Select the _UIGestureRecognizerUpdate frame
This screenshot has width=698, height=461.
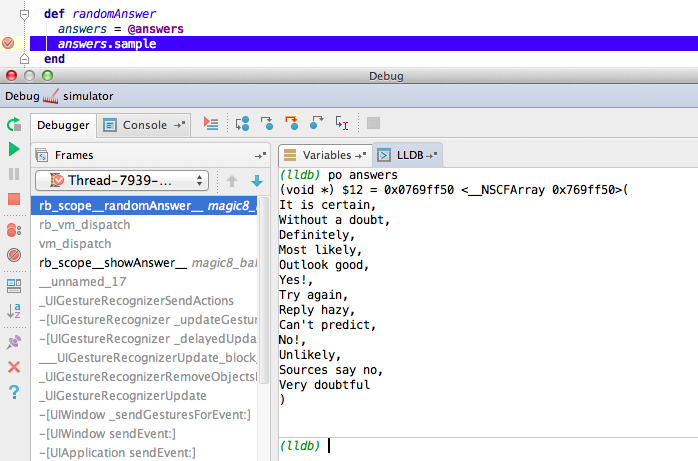[144, 396]
